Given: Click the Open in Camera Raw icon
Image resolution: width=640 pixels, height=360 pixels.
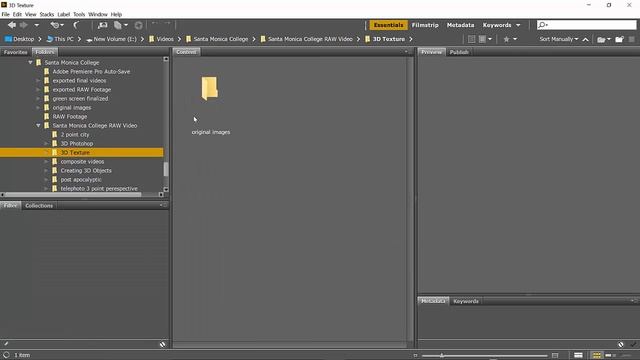Looking at the screenshot, I should (x=138, y=25).
